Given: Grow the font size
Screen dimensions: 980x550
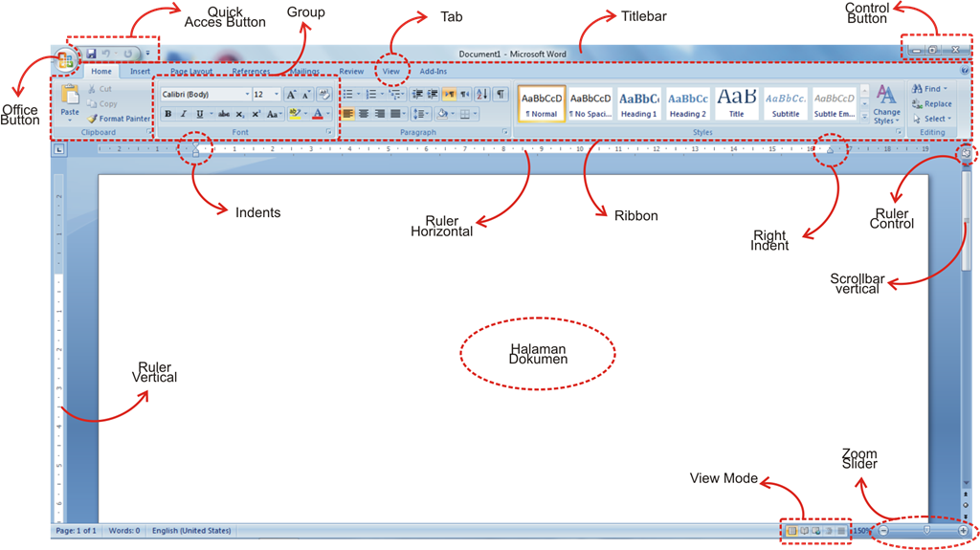Looking at the screenshot, I should pos(291,95).
